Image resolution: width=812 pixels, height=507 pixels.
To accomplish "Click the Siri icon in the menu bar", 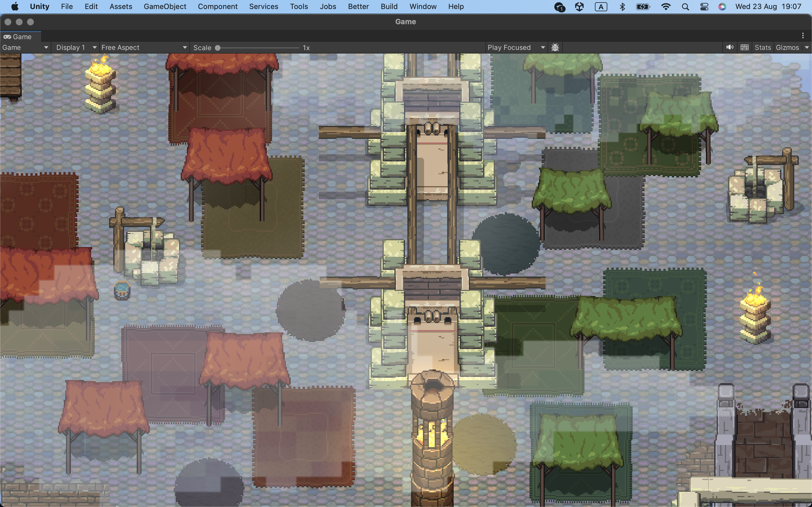I will click(722, 6).
